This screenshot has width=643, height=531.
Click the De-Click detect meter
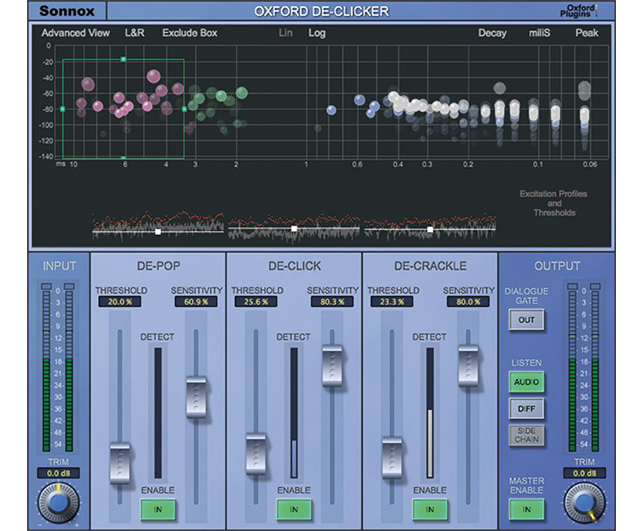(x=294, y=412)
